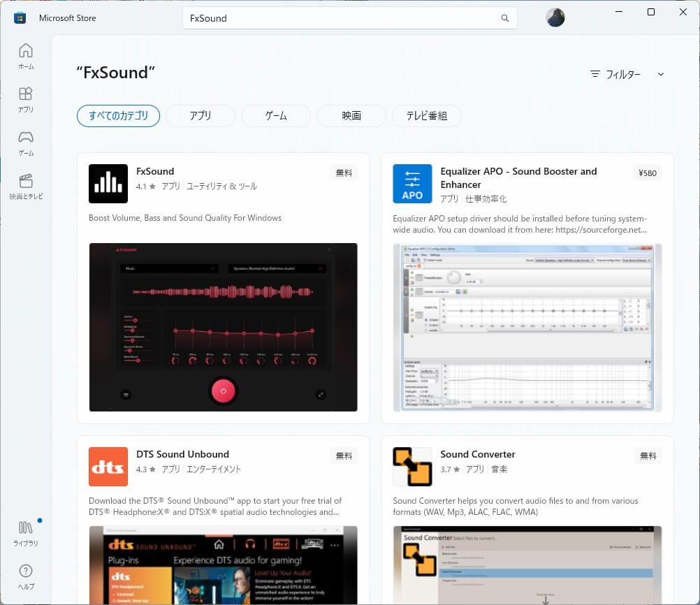The width and height of the screenshot is (700, 605).
Task: Open the Sound Converter title link
Action: click(478, 454)
